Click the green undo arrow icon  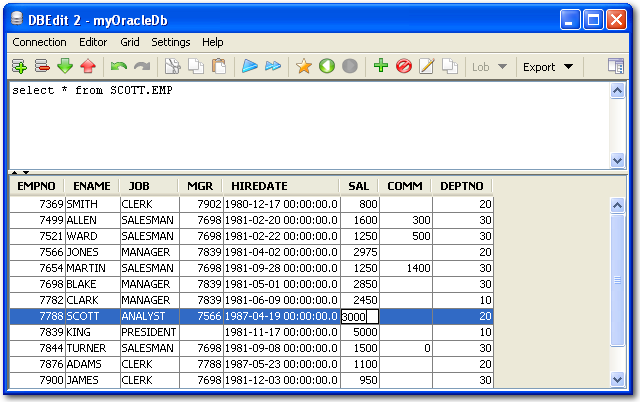[119, 67]
